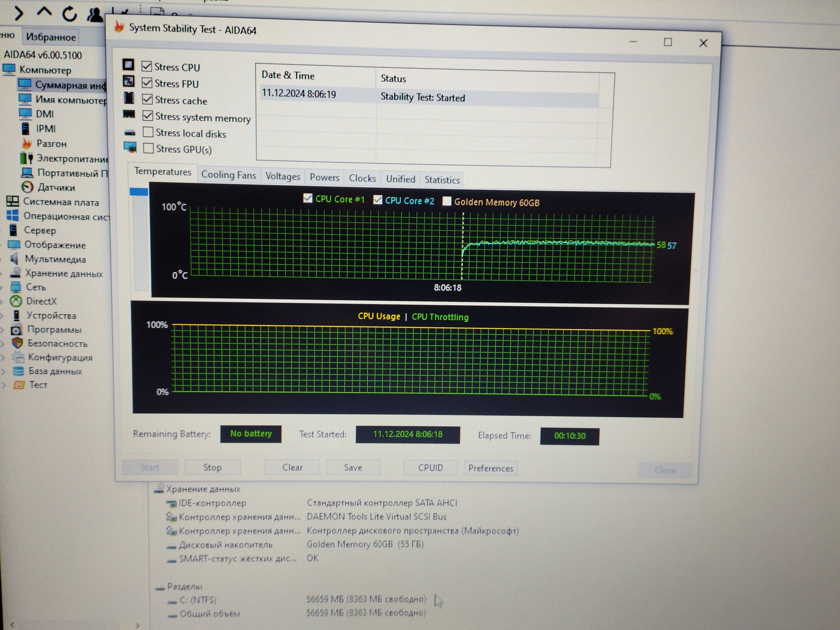Enable Golden Memory 60GB graph checkbox
This screenshot has height=630, width=840.
tap(447, 201)
